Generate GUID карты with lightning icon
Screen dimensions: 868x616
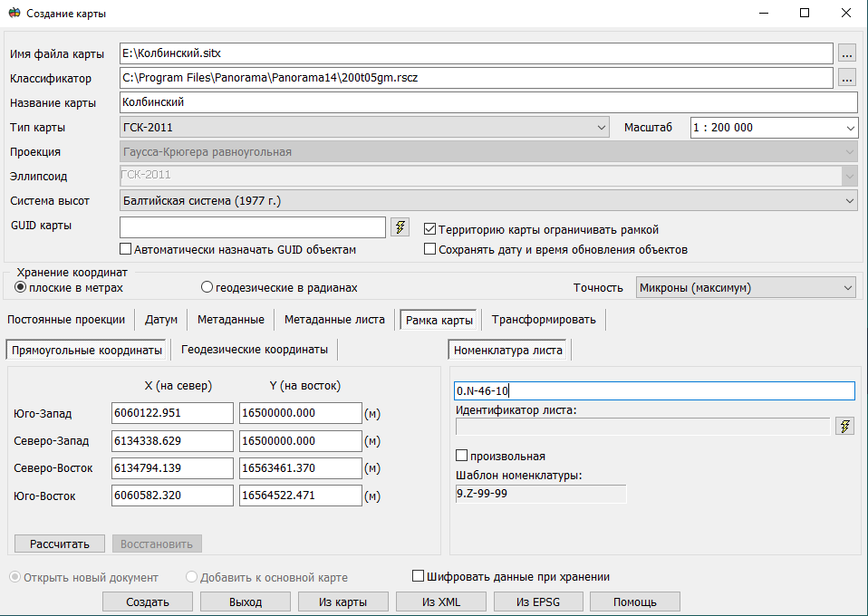click(400, 226)
